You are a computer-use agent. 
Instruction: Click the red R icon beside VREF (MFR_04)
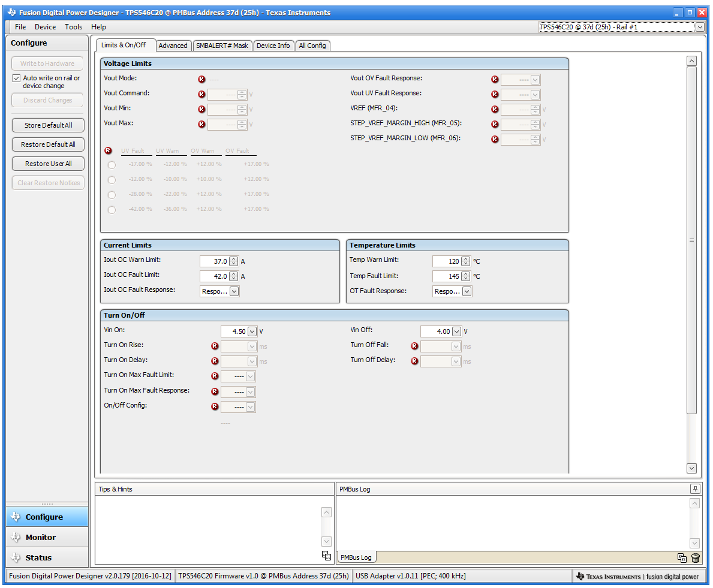[x=495, y=109]
